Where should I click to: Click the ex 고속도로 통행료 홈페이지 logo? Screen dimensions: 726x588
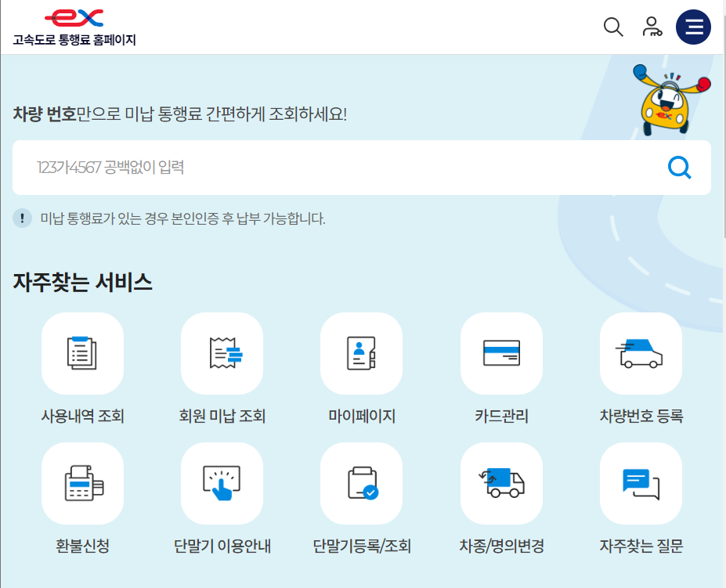point(74,27)
